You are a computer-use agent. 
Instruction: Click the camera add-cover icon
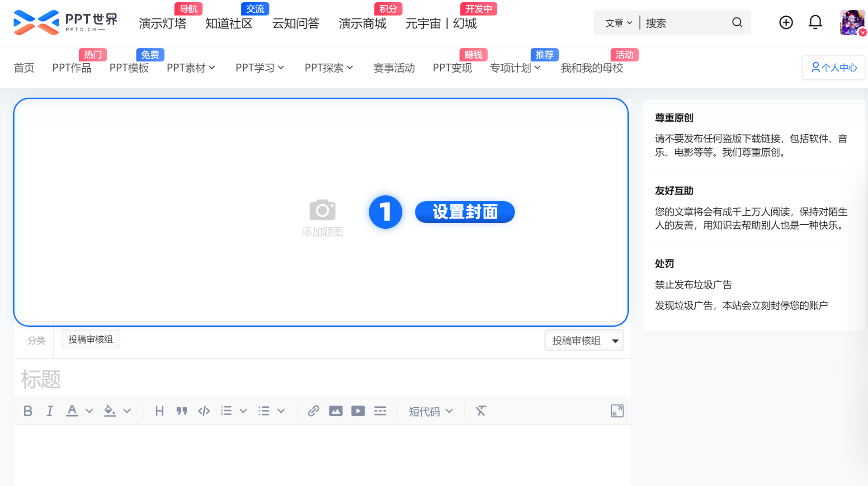point(322,209)
